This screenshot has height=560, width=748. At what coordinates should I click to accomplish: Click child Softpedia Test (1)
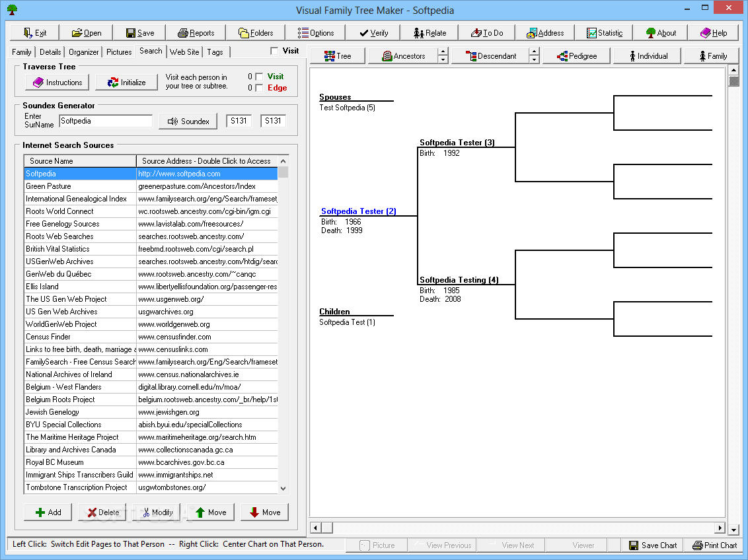click(x=348, y=322)
